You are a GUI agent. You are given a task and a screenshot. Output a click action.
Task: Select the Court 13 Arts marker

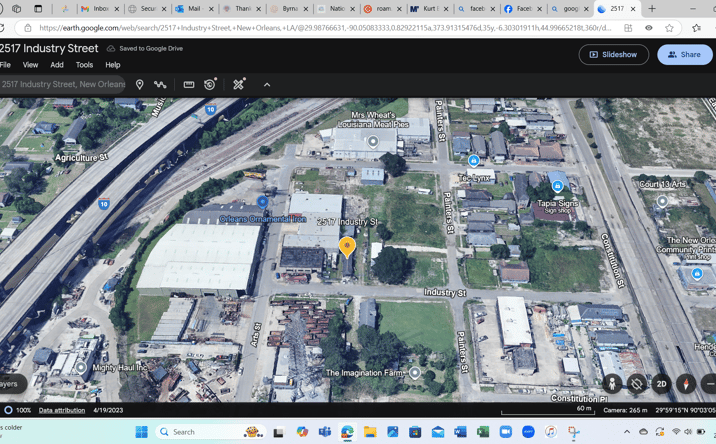point(662,201)
